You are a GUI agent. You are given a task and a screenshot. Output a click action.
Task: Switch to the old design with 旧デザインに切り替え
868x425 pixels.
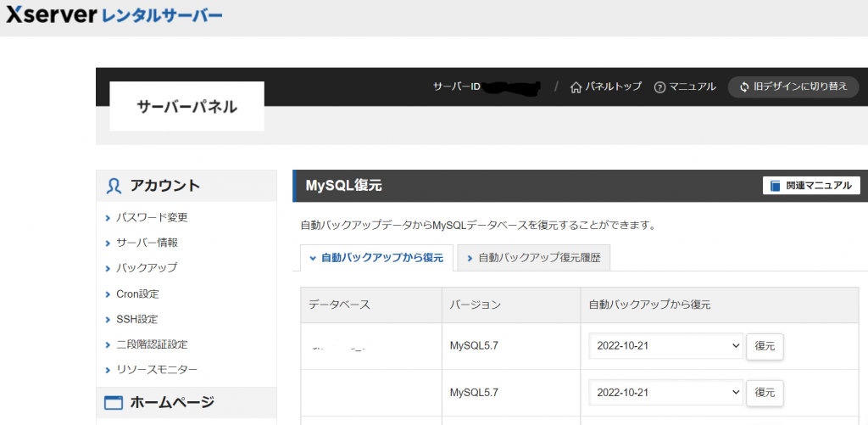793,87
